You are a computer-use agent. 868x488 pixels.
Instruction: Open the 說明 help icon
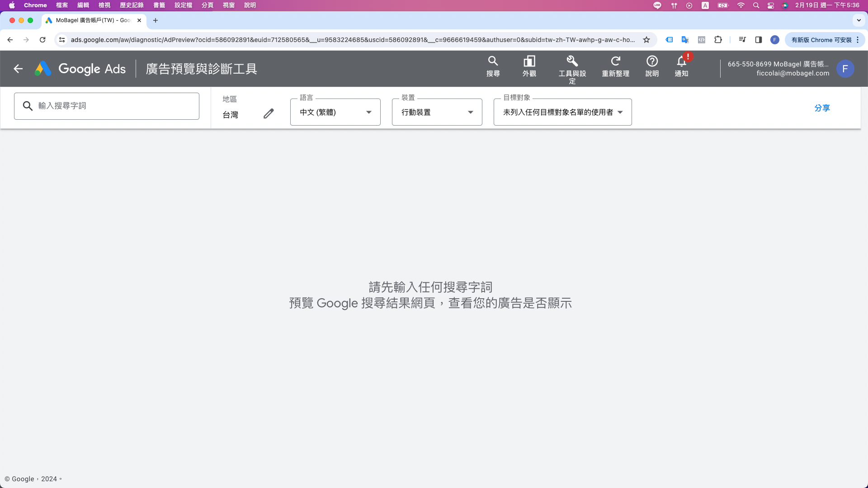point(652,66)
